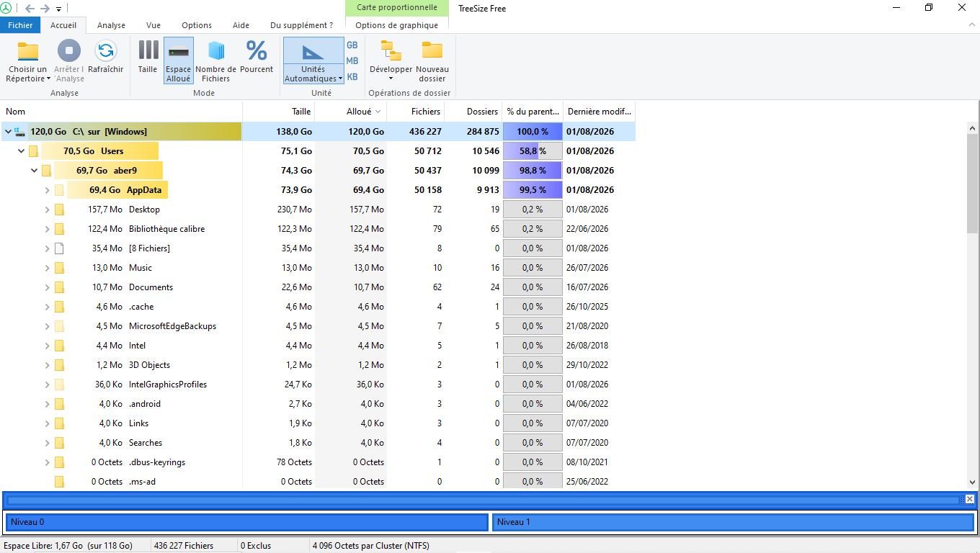Open the Options de graphique tab
980x553 pixels.
(x=397, y=25)
